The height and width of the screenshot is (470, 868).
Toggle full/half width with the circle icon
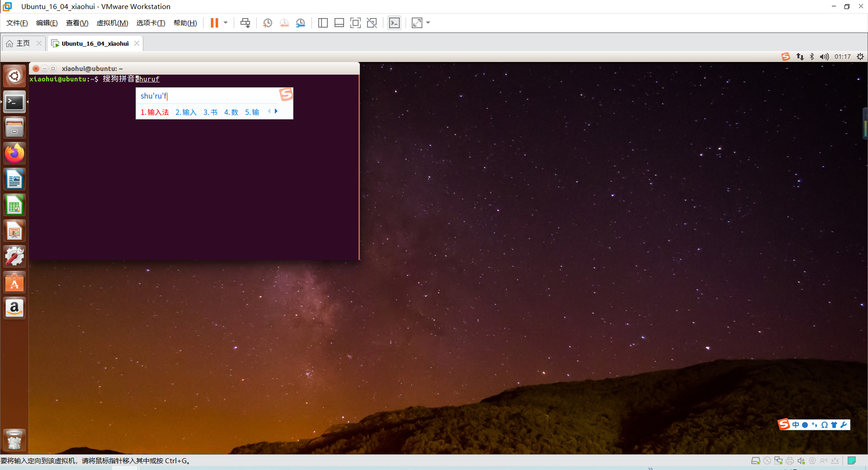[805, 425]
